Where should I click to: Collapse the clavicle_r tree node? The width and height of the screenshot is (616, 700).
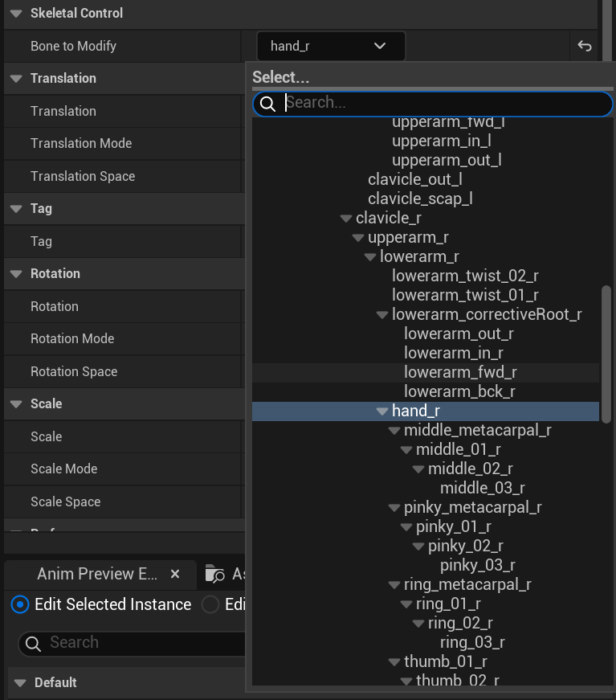[x=345, y=219]
